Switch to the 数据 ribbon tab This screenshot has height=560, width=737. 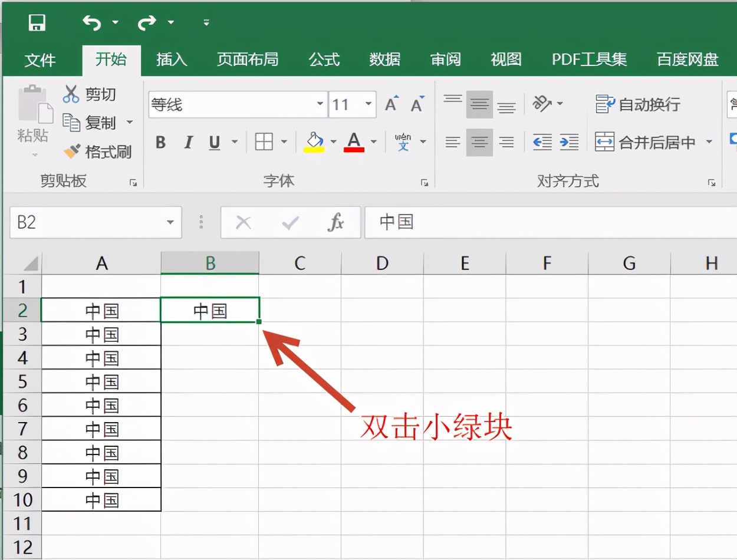click(x=385, y=60)
